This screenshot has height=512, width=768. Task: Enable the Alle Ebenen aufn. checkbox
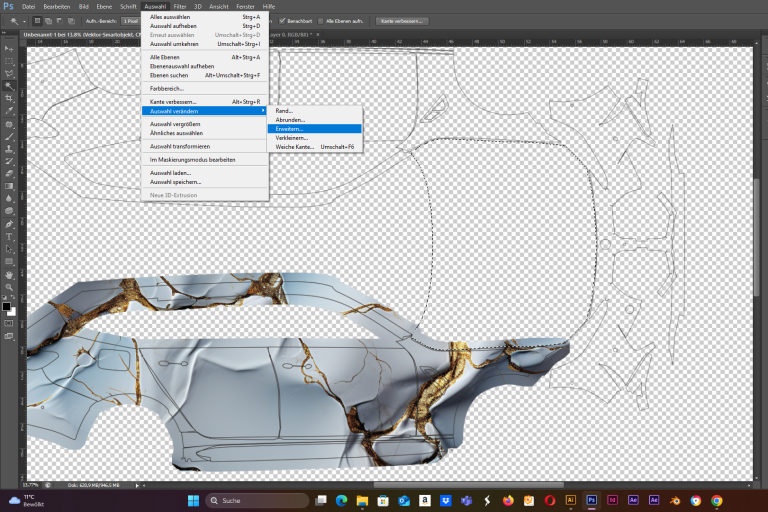(321, 21)
